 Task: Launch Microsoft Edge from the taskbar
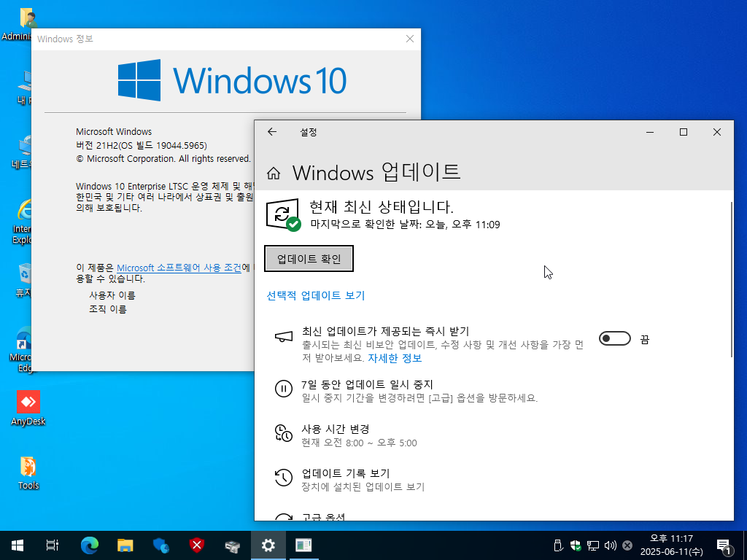(x=89, y=545)
